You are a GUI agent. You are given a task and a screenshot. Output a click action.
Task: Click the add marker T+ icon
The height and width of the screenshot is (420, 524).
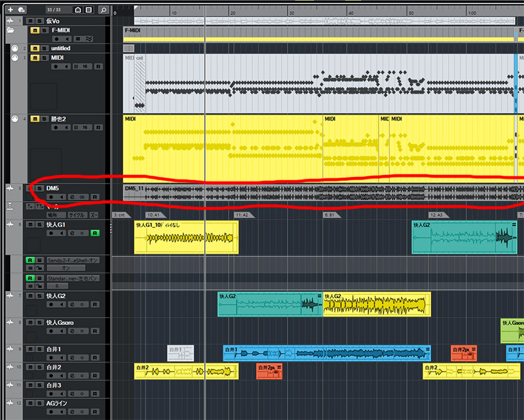30,206
